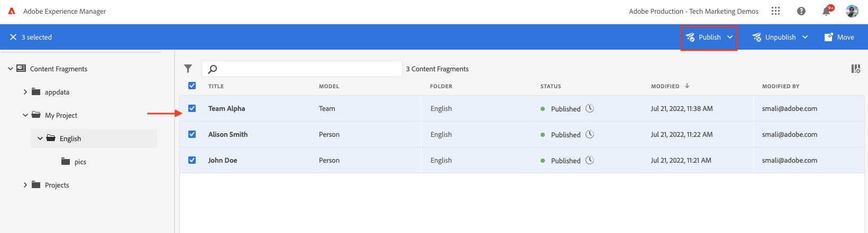
Task: Click the search magnifier icon
Action: pos(213,69)
